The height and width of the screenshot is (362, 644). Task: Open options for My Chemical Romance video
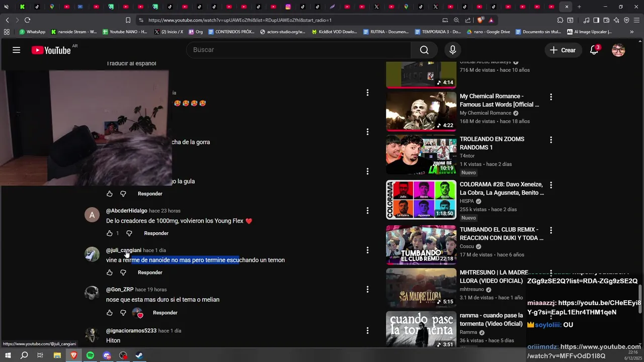pyautogui.click(x=551, y=97)
